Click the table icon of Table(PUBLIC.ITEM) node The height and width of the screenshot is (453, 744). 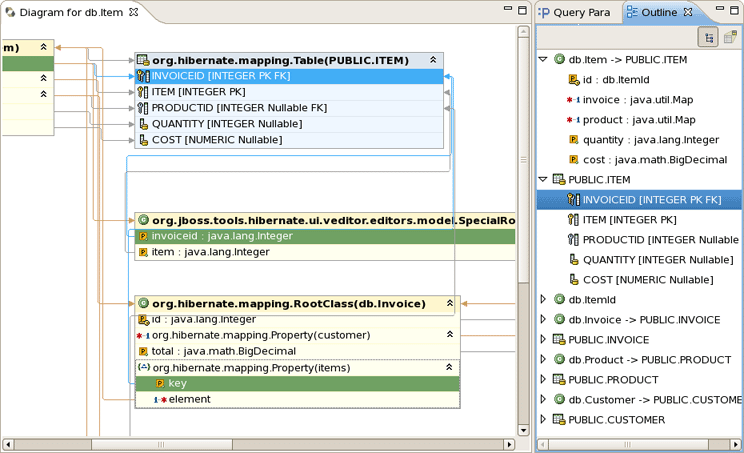click(x=143, y=61)
